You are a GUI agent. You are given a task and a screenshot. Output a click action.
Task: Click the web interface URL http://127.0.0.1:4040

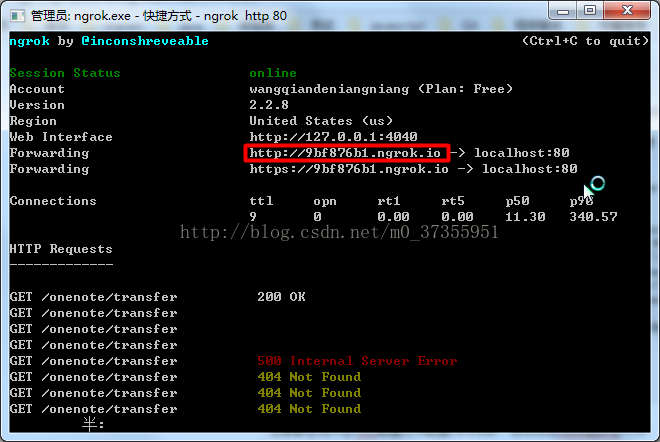[x=333, y=137]
